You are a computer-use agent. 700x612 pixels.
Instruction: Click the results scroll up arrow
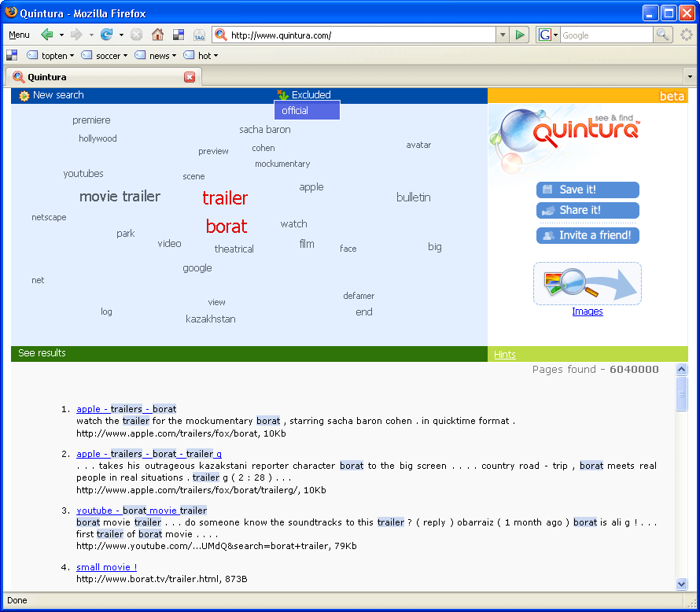pos(681,369)
